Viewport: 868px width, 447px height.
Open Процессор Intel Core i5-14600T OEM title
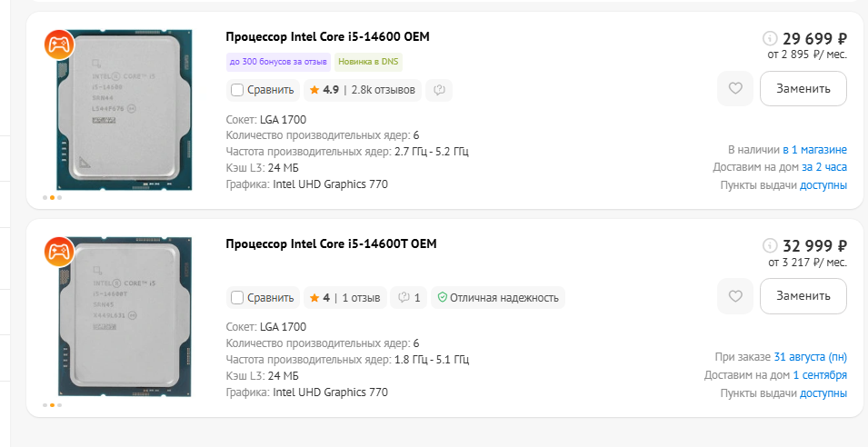click(331, 244)
